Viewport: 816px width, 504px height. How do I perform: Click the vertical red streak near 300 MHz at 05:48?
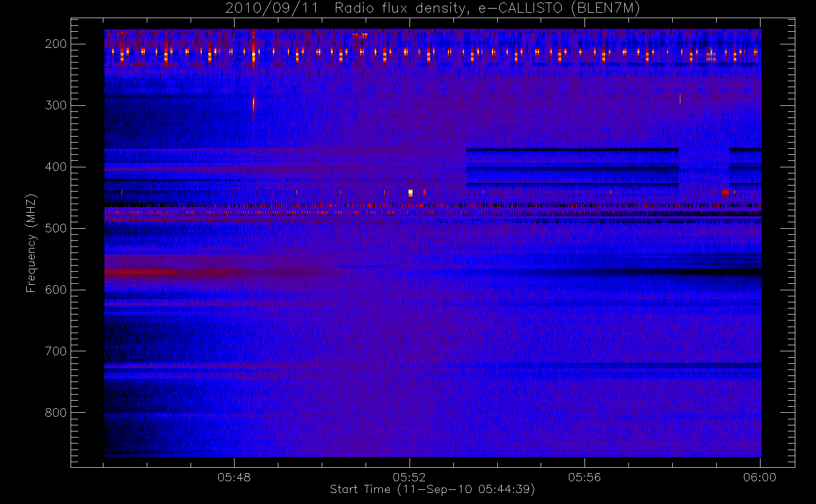pyautogui.click(x=253, y=105)
